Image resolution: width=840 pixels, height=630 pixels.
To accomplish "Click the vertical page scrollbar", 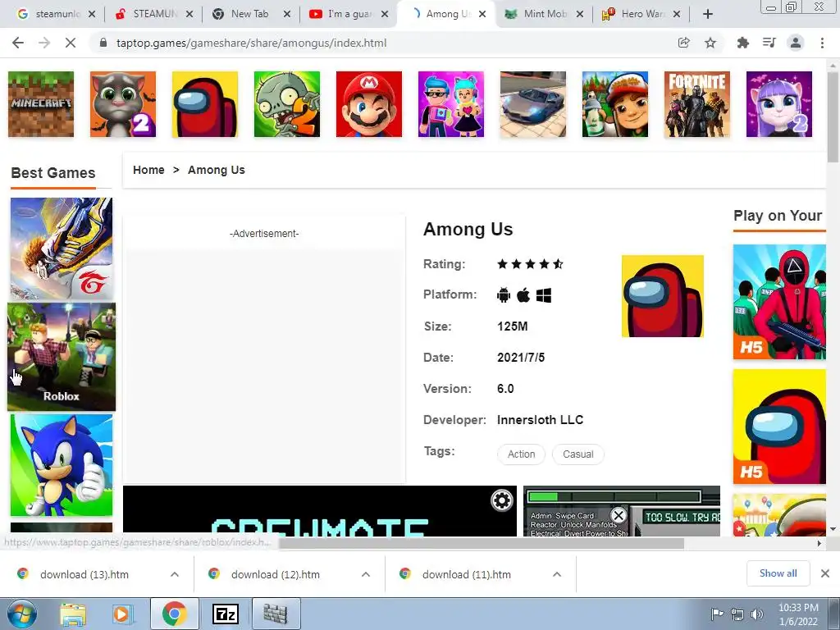I will (832, 116).
